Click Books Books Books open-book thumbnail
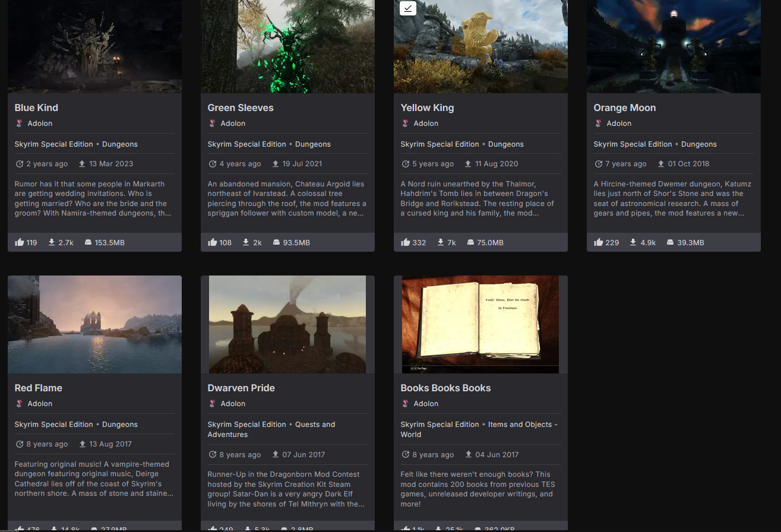 [480, 324]
